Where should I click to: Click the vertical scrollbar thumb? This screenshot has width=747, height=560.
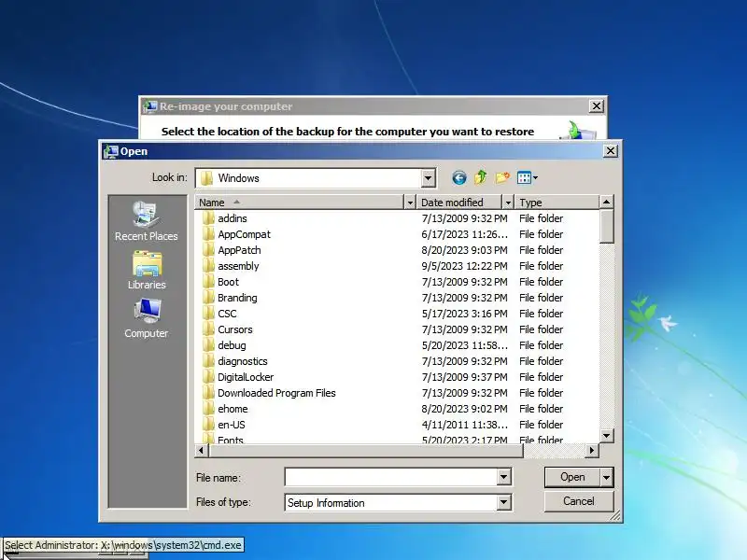click(x=606, y=226)
